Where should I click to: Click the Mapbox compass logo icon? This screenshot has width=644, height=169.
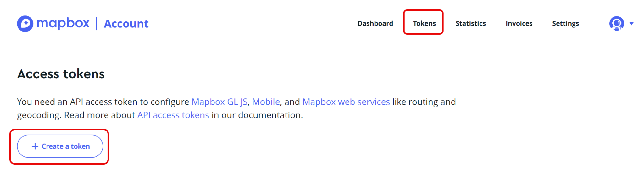tap(25, 24)
